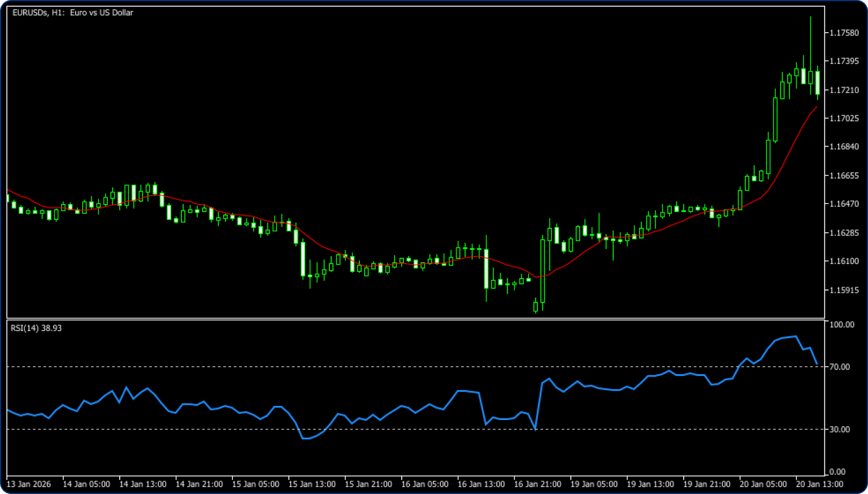The image size is (868, 494).
Task: Click the divider between price and RSI panes
Action: [415, 319]
